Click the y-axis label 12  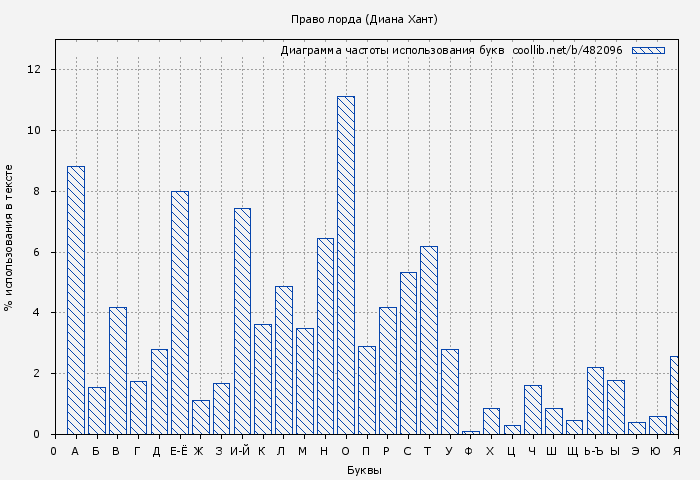(x=34, y=69)
